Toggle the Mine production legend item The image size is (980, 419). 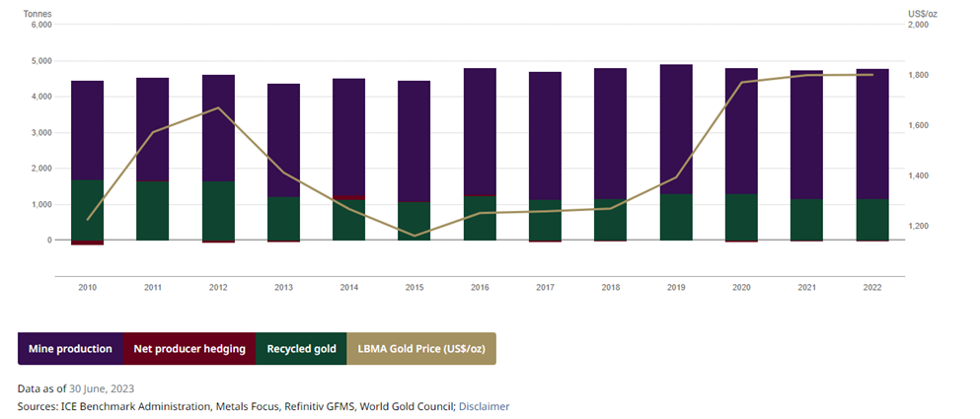[70, 349]
